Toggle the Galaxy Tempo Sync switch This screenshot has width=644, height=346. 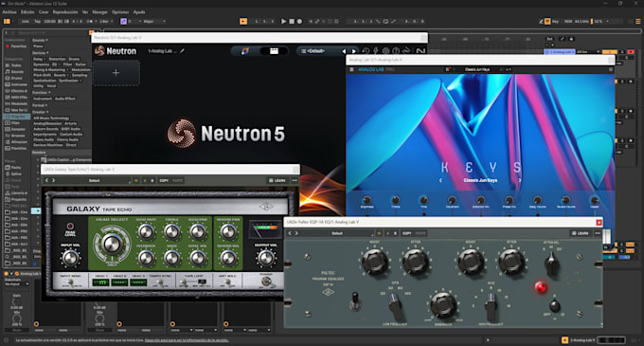(160, 282)
